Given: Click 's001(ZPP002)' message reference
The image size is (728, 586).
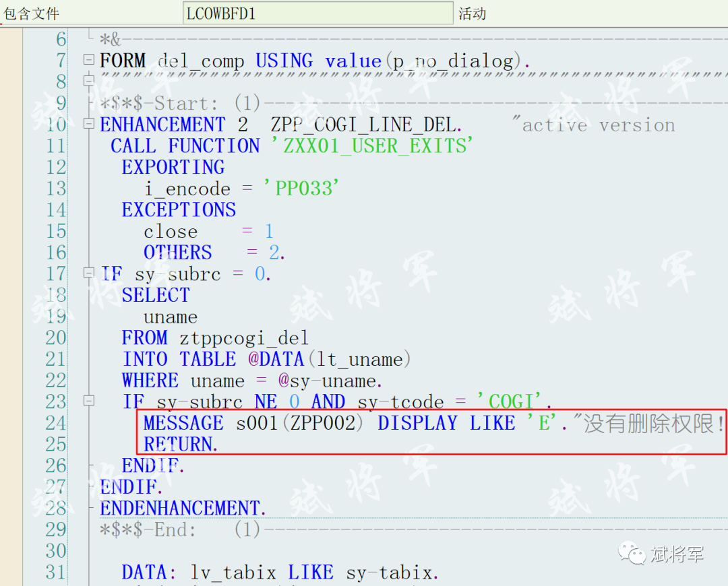Looking at the screenshot, I should click(x=299, y=423).
